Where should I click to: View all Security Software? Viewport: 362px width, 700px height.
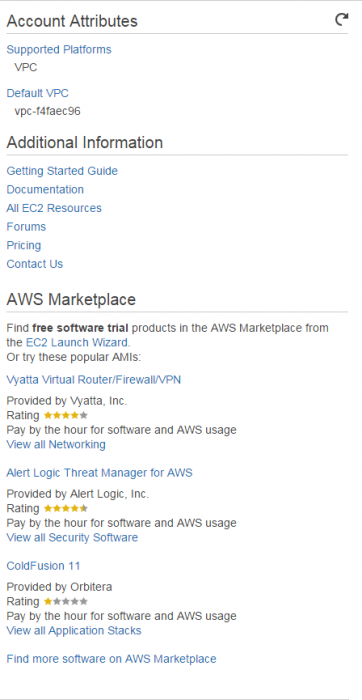pos(72,538)
